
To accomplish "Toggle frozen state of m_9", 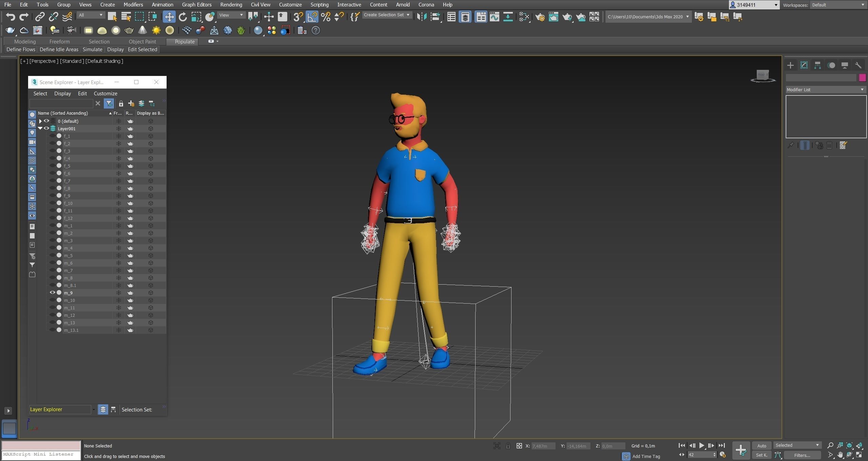I will coord(118,293).
